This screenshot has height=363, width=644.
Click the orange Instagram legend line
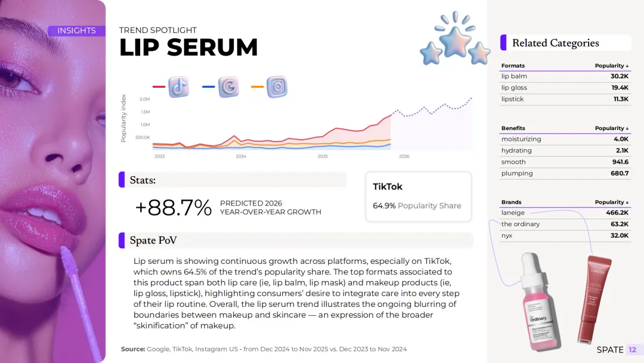point(257,87)
